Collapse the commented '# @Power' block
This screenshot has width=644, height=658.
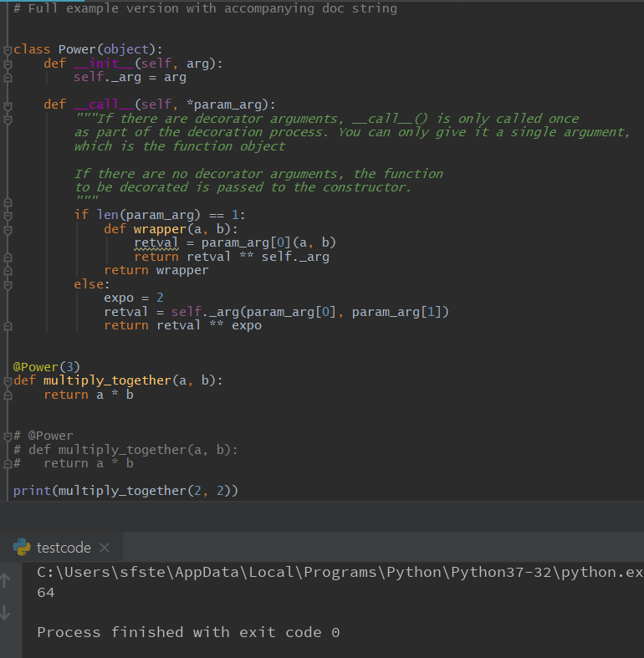[8, 436]
